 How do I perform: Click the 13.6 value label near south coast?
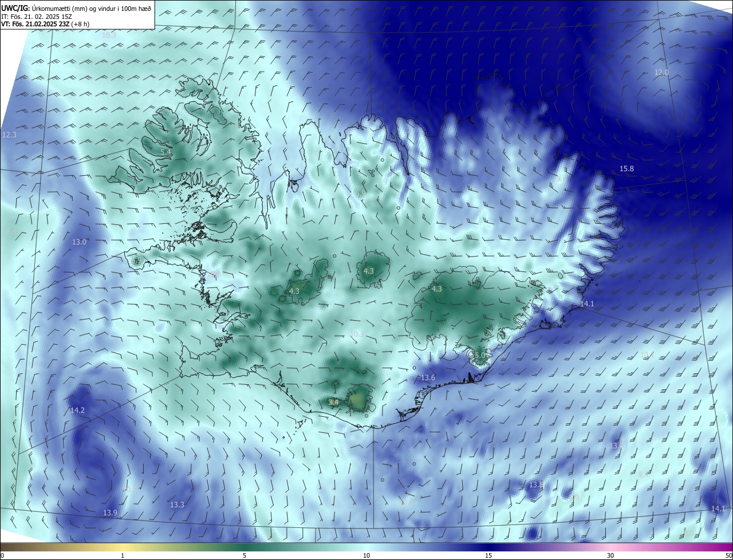coord(428,378)
